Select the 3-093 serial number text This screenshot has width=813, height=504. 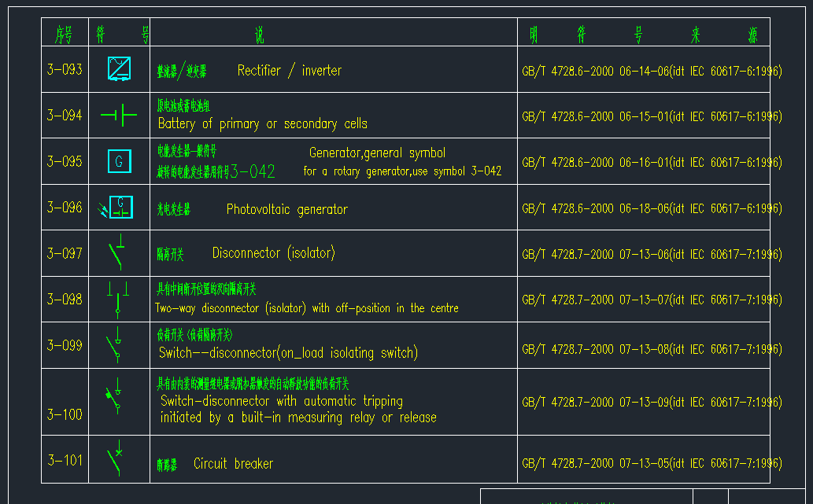point(65,69)
